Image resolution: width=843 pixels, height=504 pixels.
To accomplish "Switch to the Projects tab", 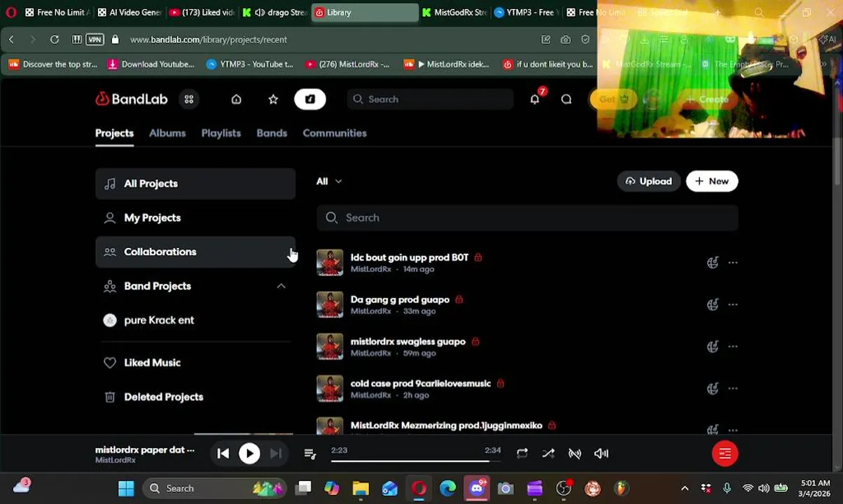I will coord(114,133).
